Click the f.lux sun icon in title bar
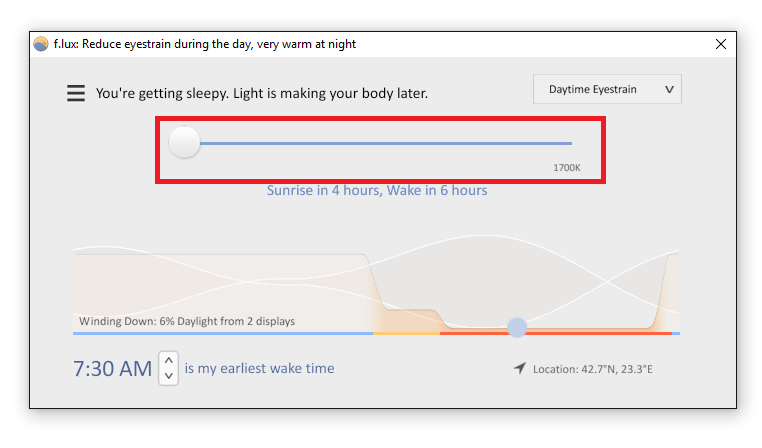762x448 pixels. [41, 44]
